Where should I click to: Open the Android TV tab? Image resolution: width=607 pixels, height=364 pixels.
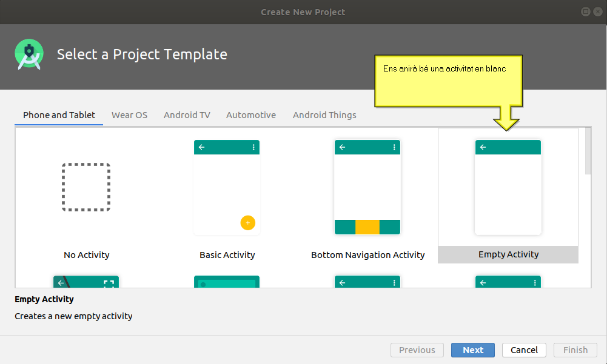pyautogui.click(x=187, y=115)
